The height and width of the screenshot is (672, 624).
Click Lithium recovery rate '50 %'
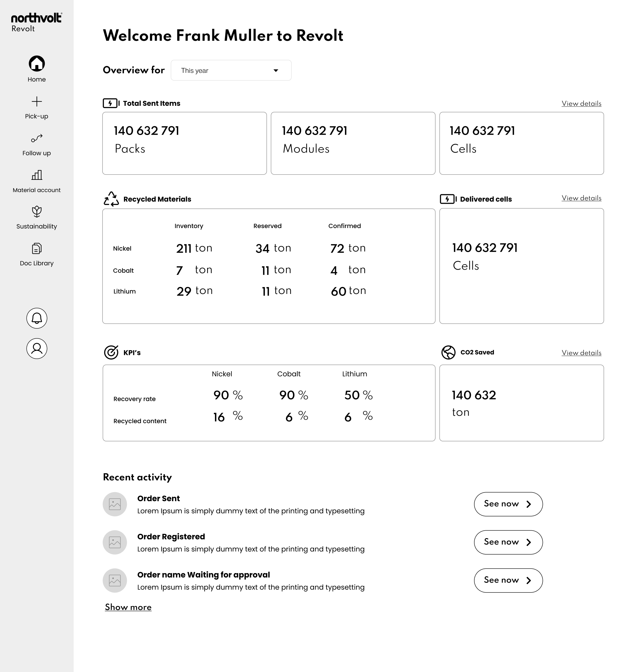pyautogui.click(x=359, y=395)
